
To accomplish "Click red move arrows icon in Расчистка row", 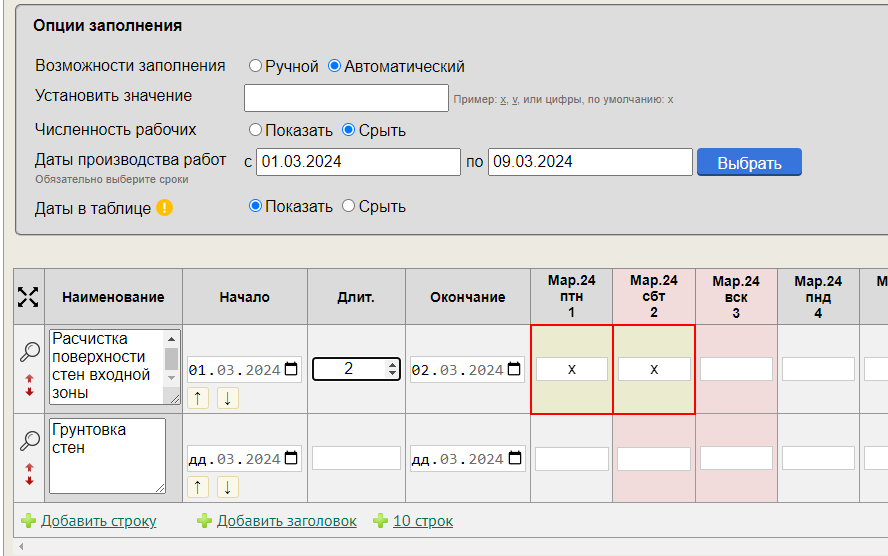I will 29,385.
